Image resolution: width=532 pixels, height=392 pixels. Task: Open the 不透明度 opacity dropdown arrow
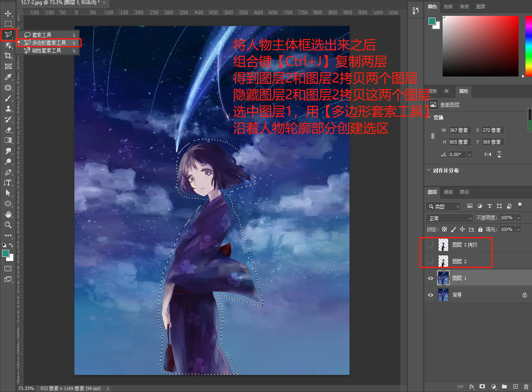tap(518, 218)
